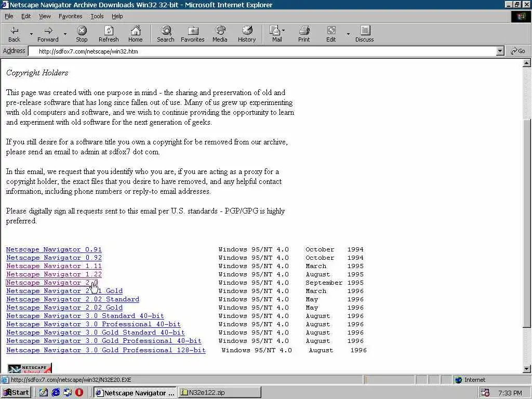532x399 pixels.
Task: Expand the Forward history dropdown arrow
Action: click(65, 34)
